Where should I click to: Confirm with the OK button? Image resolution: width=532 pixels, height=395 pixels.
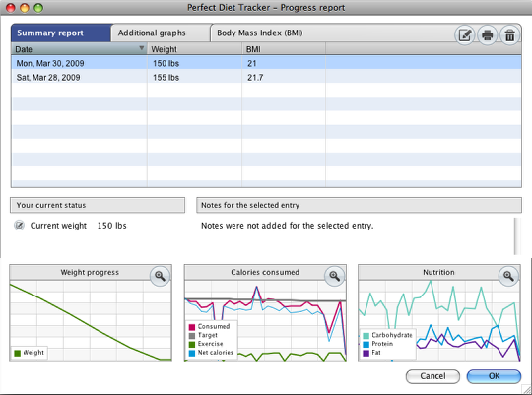(494, 376)
